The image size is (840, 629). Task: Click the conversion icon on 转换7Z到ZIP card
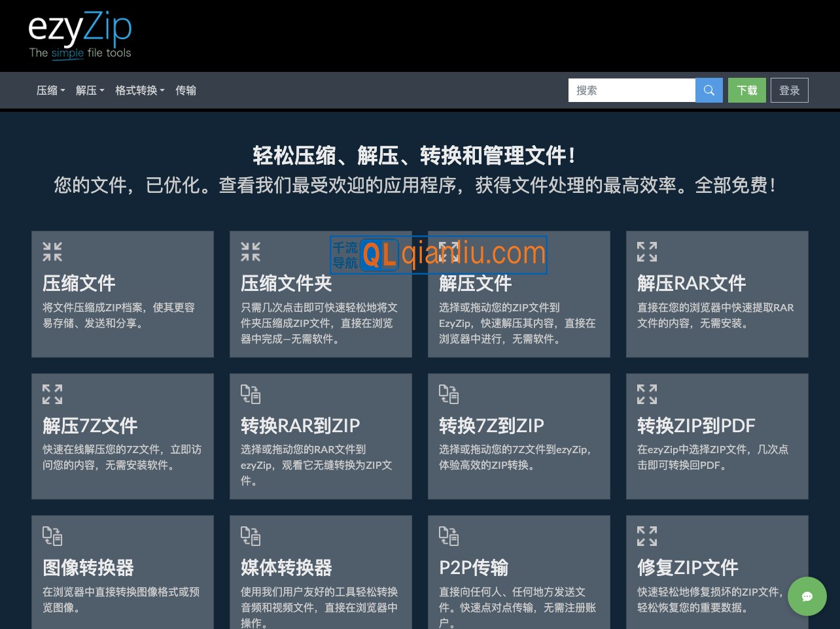(x=449, y=394)
